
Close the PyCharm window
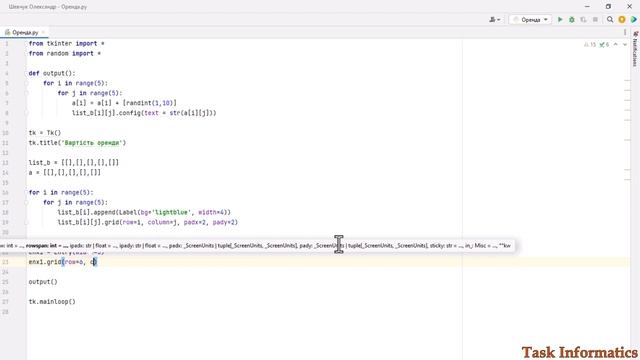pos(629,7)
